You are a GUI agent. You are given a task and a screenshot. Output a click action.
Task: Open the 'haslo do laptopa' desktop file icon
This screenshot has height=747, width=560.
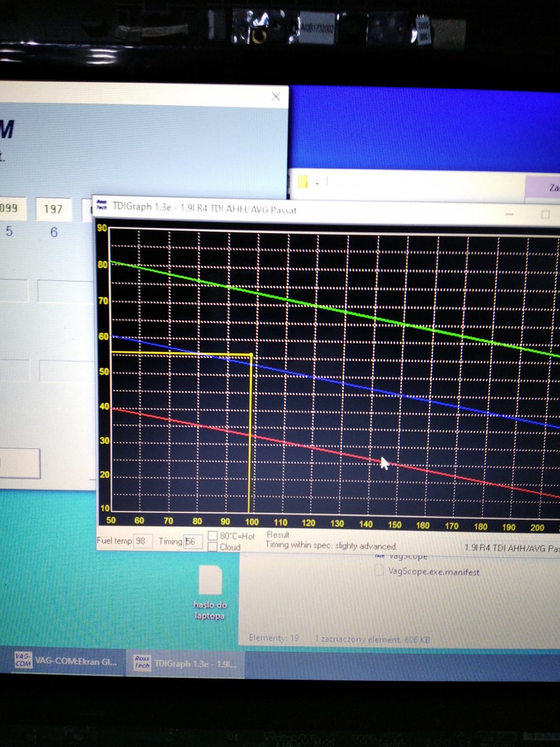[210, 593]
